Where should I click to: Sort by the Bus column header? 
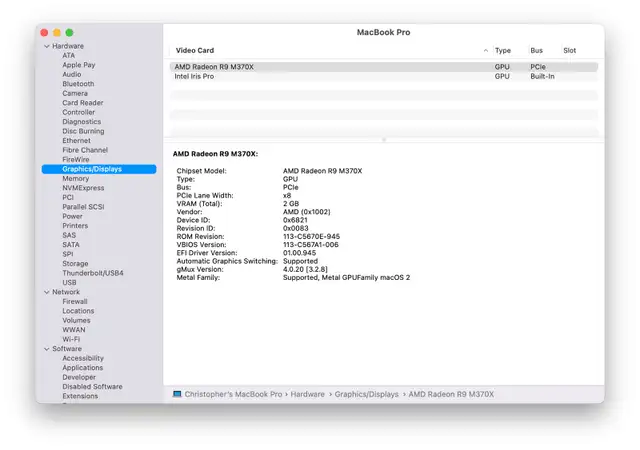tap(537, 51)
